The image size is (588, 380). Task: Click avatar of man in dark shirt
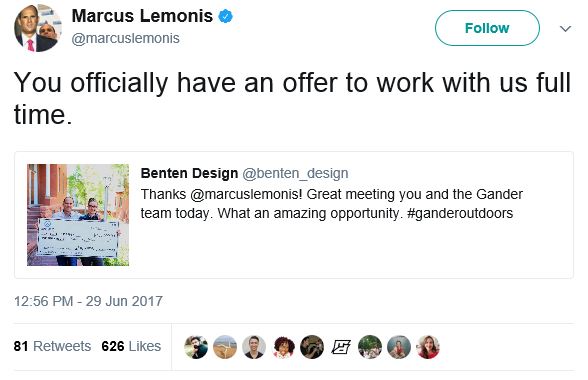[x=254, y=347]
